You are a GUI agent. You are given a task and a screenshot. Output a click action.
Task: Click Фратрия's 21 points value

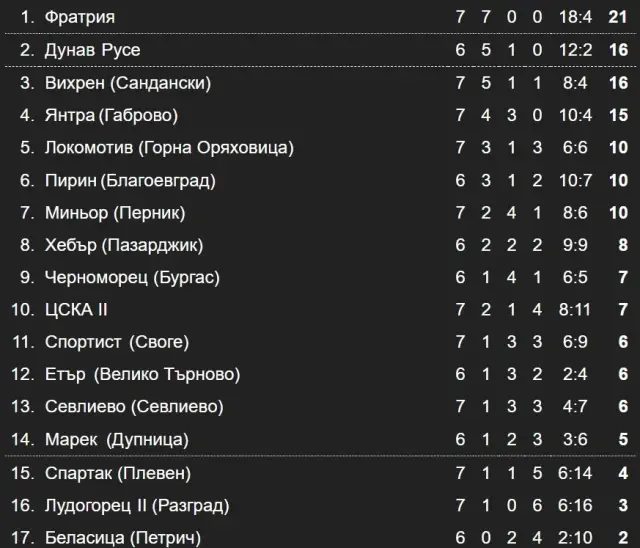(618, 17)
